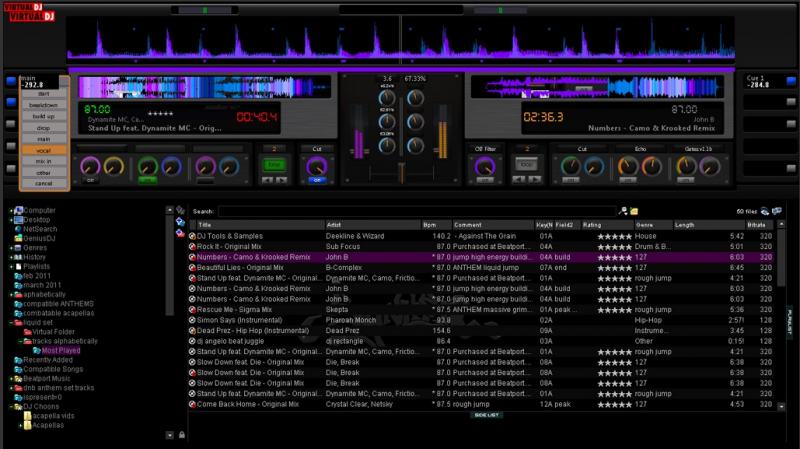Choose 'cancel' in cue name menu
Image resolution: width=800 pixels, height=449 pixels.
point(43,183)
